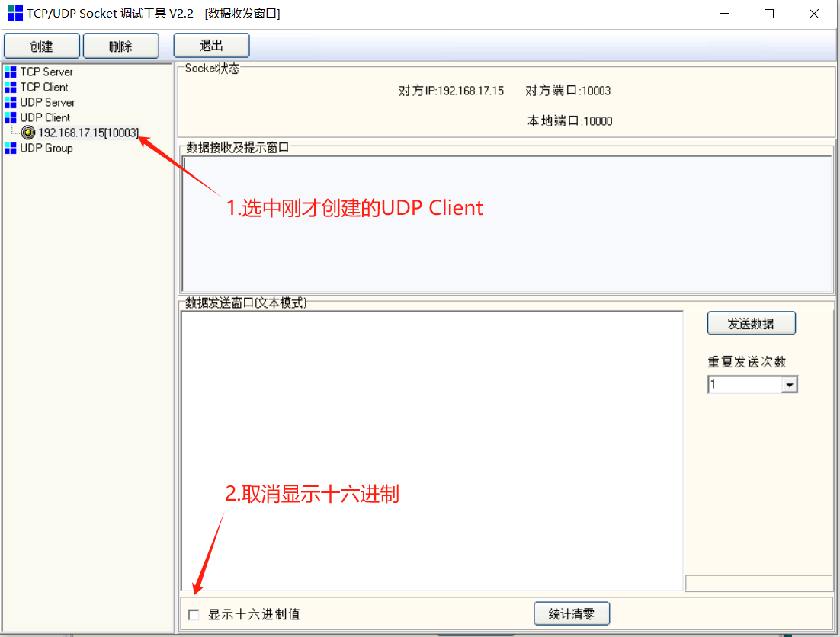This screenshot has height=637, width=840.
Task: Click the UDP Group node icon
Action: pyautogui.click(x=10, y=148)
